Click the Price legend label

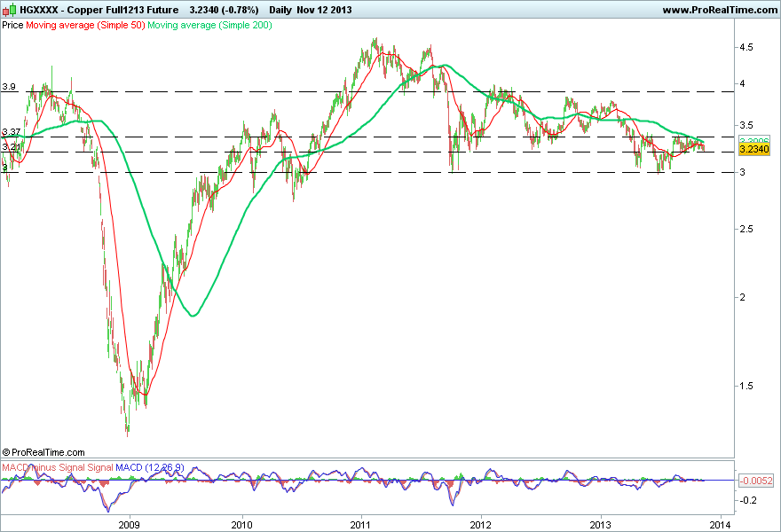point(12,25)
